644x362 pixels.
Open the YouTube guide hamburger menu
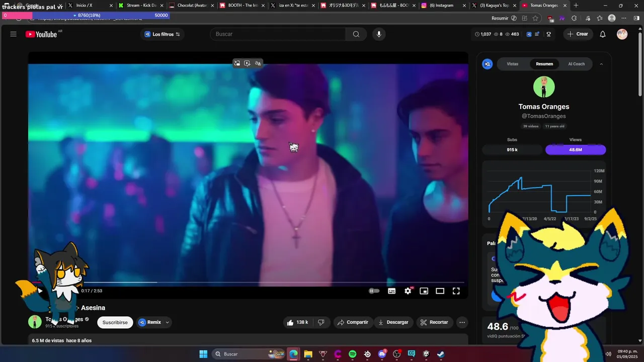pos(14,34)
